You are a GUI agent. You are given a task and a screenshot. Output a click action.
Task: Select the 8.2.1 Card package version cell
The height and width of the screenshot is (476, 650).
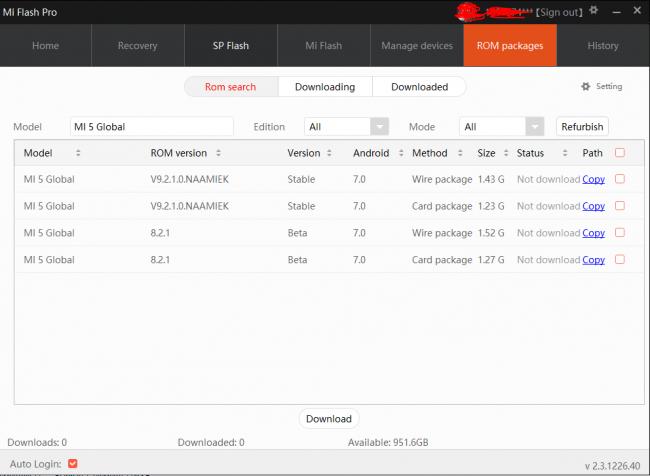(160, 260)
